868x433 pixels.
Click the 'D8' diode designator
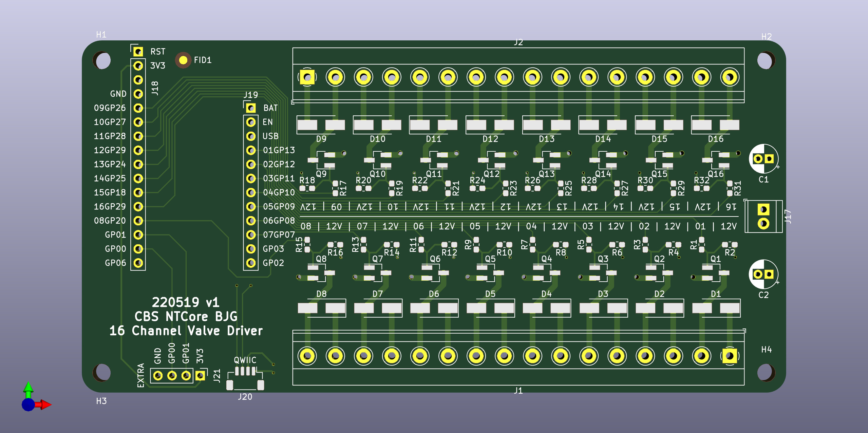click(321, 294)
